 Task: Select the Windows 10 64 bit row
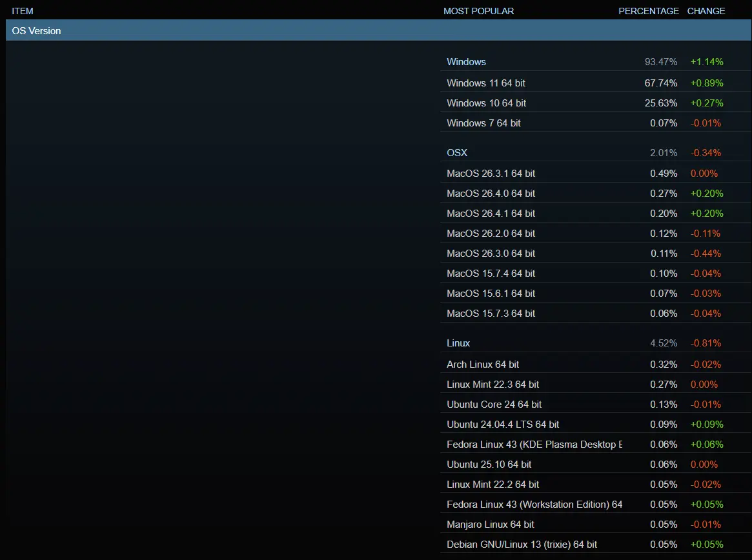596,103
